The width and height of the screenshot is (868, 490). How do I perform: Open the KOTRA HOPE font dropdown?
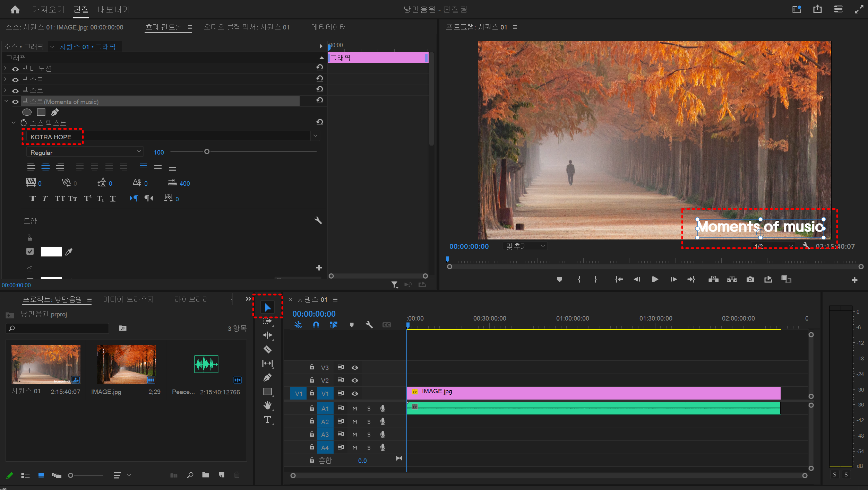(315, 136)
